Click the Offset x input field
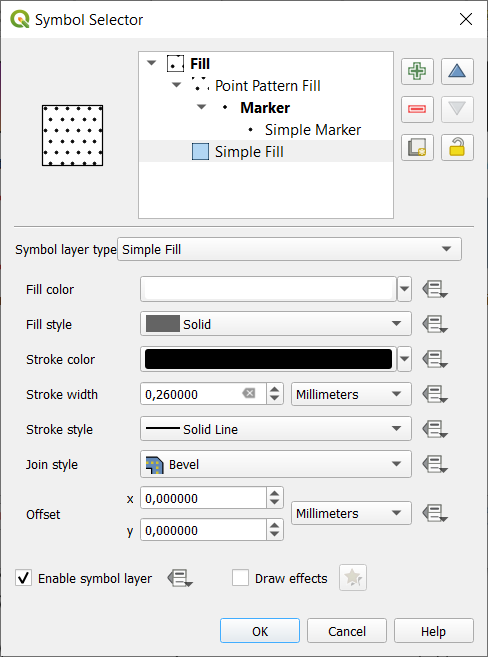The height and width of the screenshot is (657, 488). point(203,498)
